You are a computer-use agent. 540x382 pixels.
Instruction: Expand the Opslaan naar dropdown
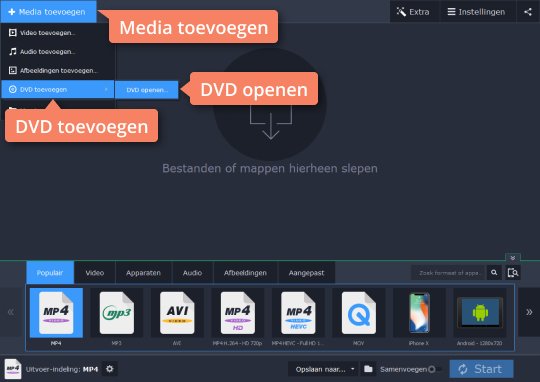(323, 369)
